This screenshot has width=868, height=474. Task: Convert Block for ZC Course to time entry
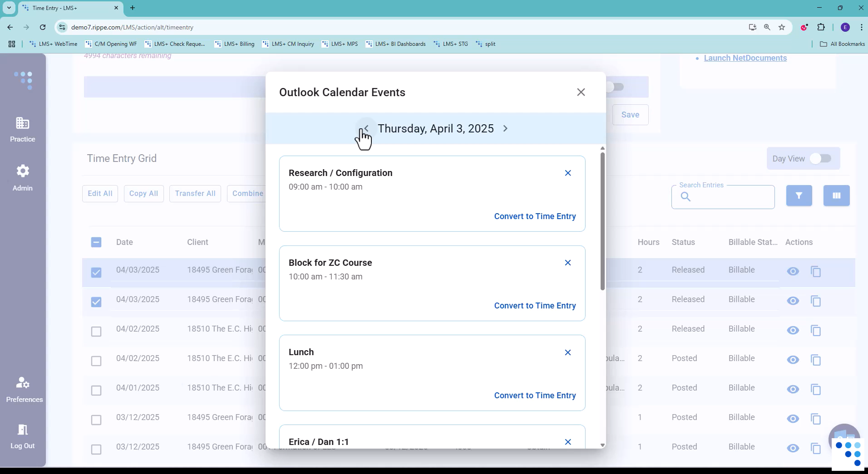[x=535, y=306]
